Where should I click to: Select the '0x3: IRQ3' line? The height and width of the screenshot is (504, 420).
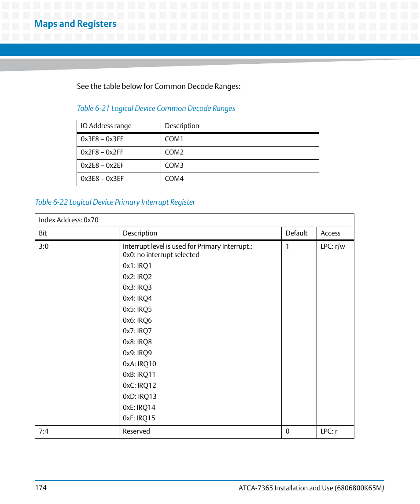pyautogui.click(x=137, y=287)
